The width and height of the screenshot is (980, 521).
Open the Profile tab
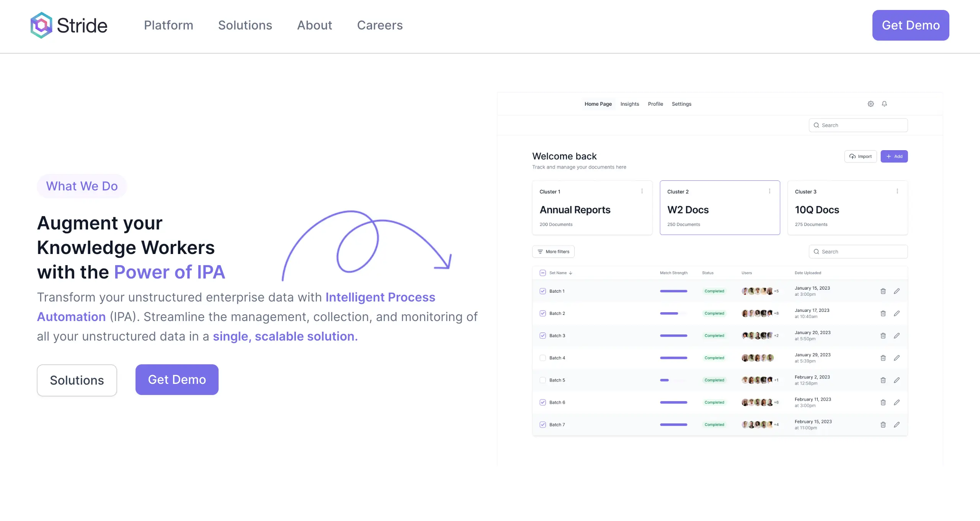tap(655, 104)
